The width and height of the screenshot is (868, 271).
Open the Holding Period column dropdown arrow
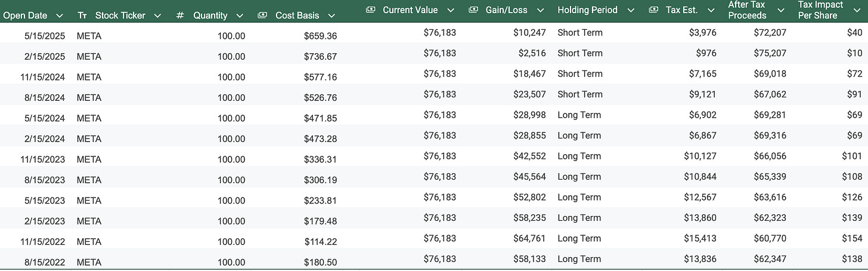click(x=630, y=10)
